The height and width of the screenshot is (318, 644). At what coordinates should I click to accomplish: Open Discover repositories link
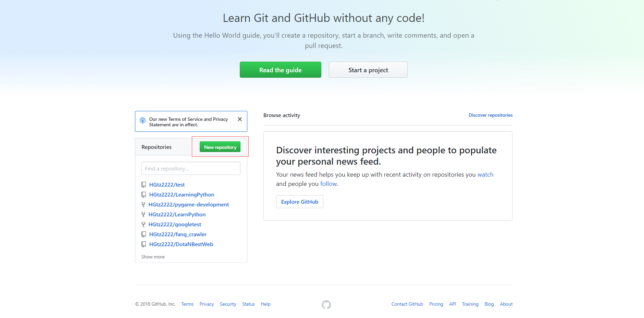pos(491,115)
